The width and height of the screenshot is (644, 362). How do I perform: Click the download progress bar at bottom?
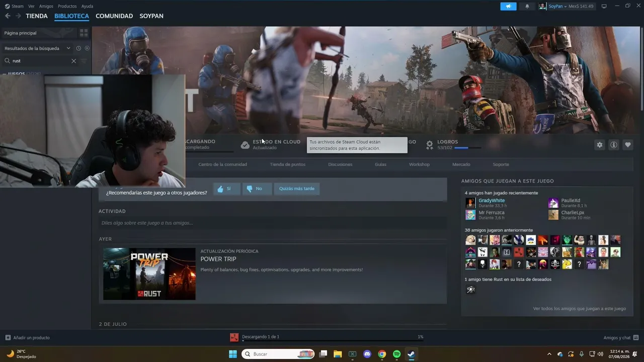pyautogui.click(x=333, y=341)
